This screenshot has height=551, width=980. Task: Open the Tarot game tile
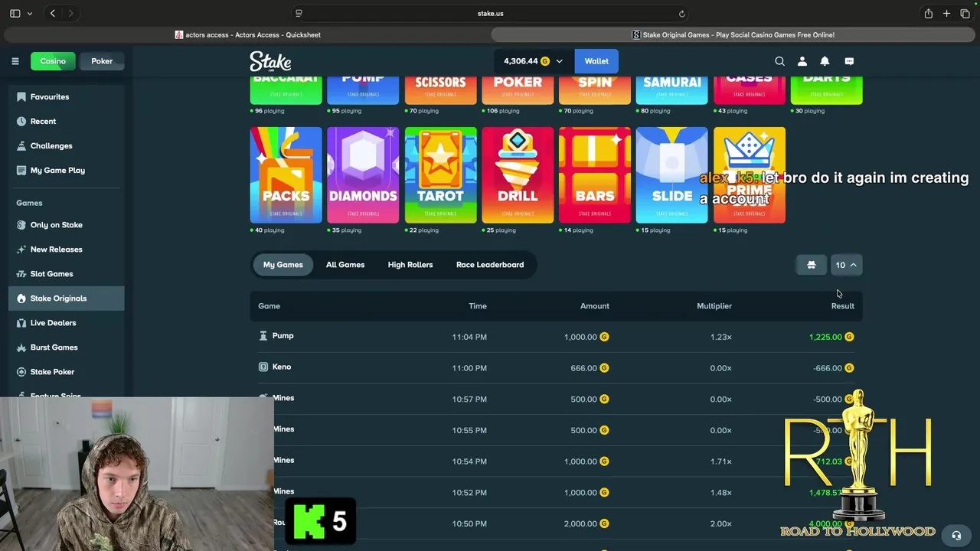[440, 175]
